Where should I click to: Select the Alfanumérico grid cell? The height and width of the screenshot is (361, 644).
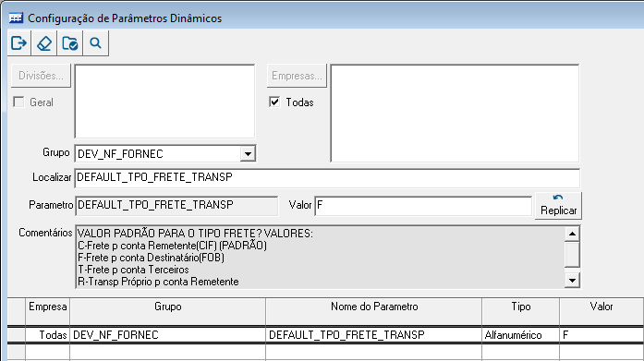click(x=521, y=335)
